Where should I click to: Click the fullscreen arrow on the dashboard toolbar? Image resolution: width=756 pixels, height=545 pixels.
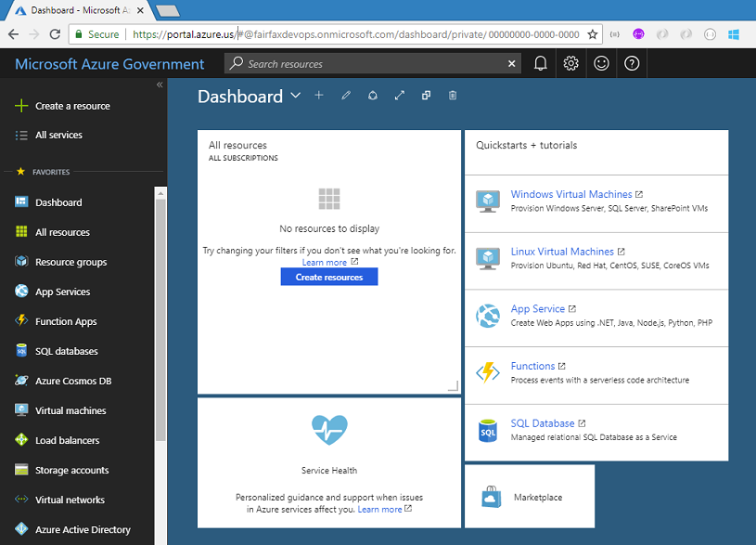coord(399,96)
